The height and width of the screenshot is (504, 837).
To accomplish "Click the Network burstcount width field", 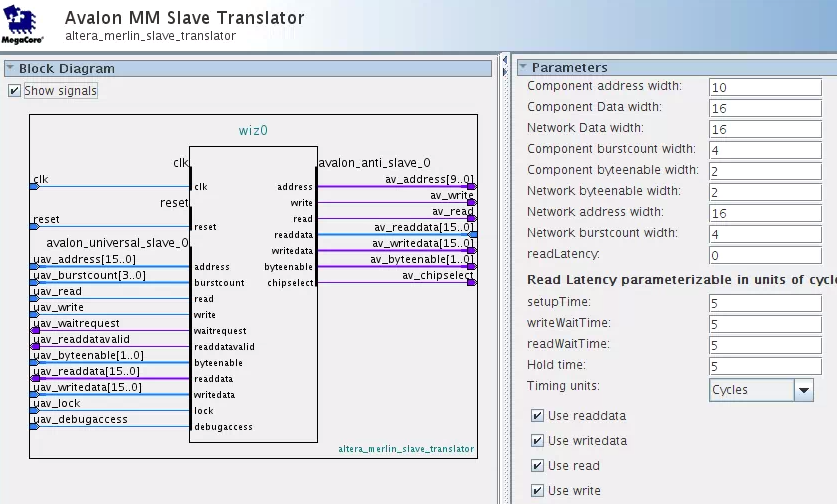I will tap(765, 234).
